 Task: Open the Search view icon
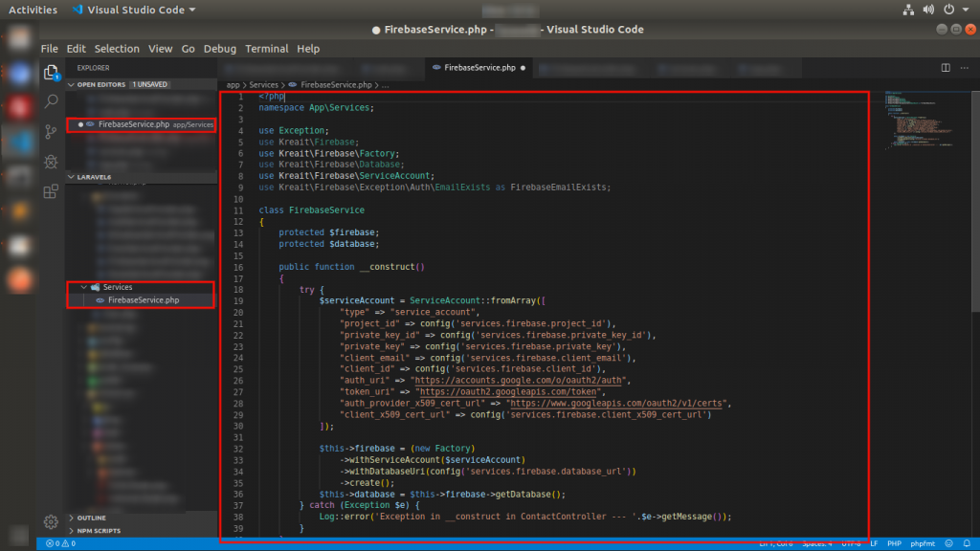52,101
